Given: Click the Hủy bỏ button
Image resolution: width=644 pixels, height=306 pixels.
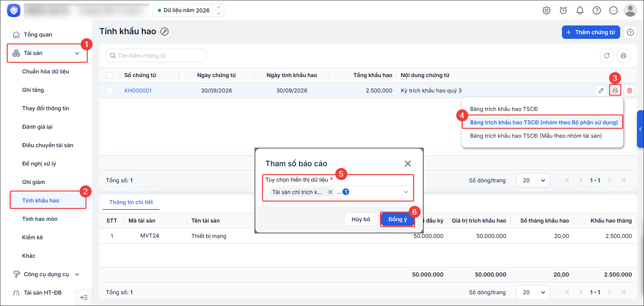Looking at the screenshot, I should click(361, 219).
